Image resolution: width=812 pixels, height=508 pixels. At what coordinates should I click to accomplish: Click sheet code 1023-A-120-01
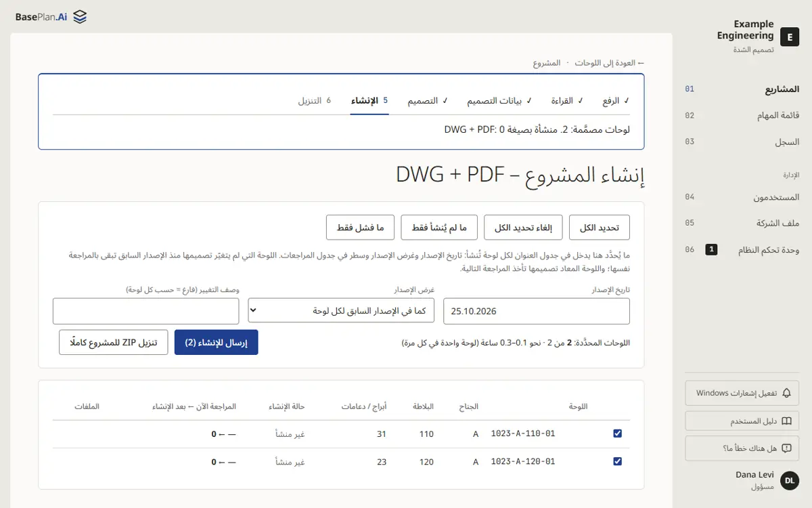[x=523, y=461]
